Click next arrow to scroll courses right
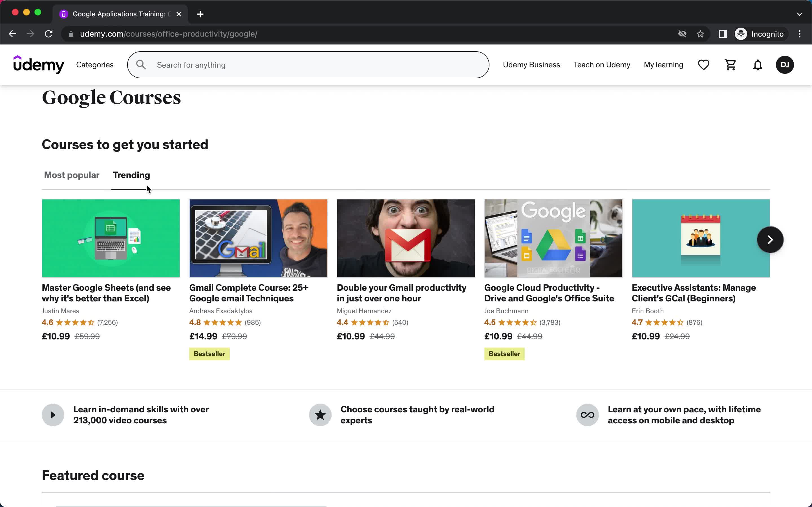Viewport: 812px width, 507px height. [x=770, y=239]
